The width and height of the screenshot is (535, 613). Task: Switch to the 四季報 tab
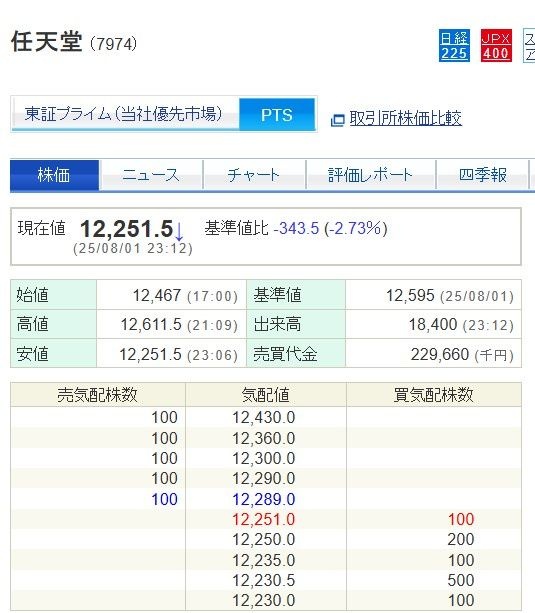tap(483, 175)
